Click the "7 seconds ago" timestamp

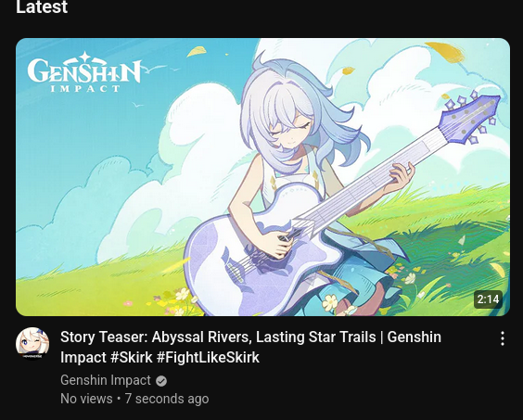point(167,399)
